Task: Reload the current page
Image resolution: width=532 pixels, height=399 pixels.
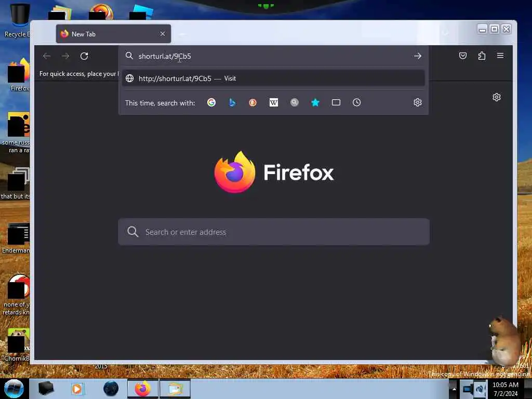Action: click(84, 56)
